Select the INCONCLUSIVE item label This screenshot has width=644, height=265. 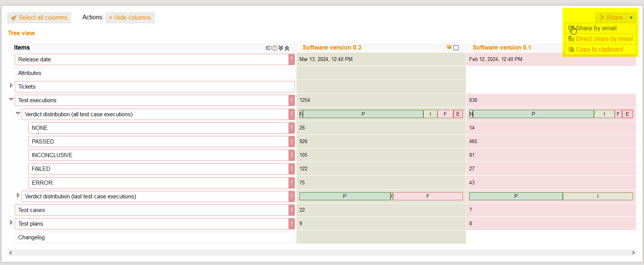point(52,155)
